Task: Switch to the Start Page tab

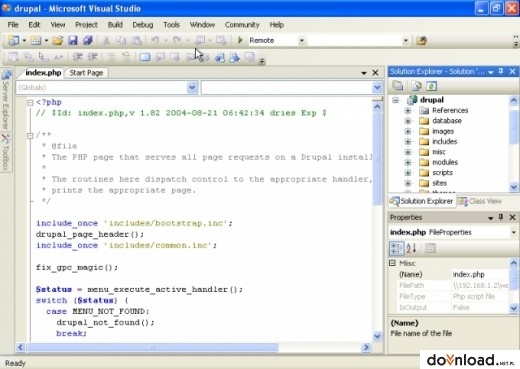Action: click(86, 73)
